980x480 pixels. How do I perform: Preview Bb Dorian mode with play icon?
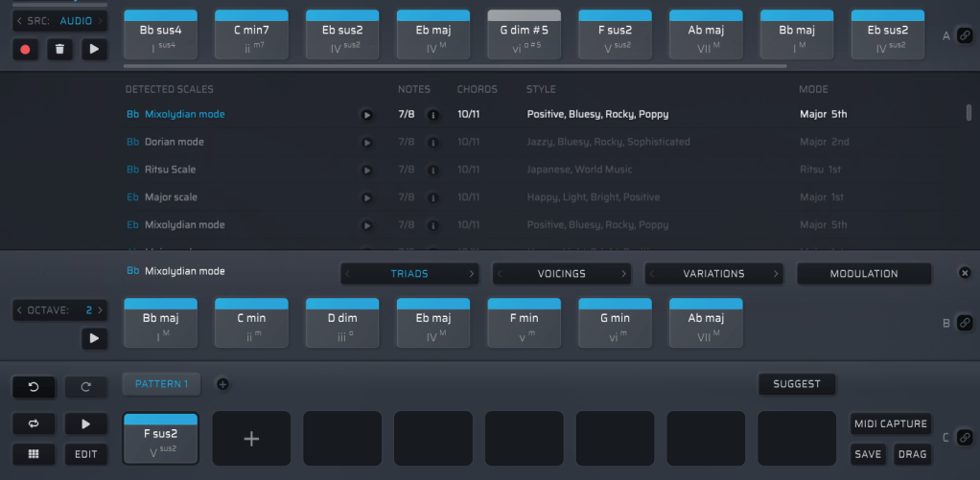click(366, 143)
